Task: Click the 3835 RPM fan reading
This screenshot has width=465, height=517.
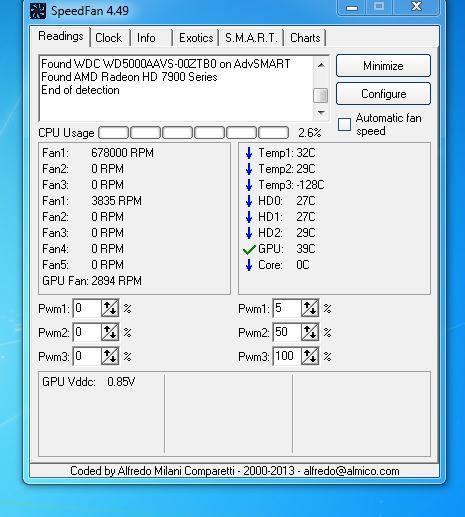Action: pos(116,201)
